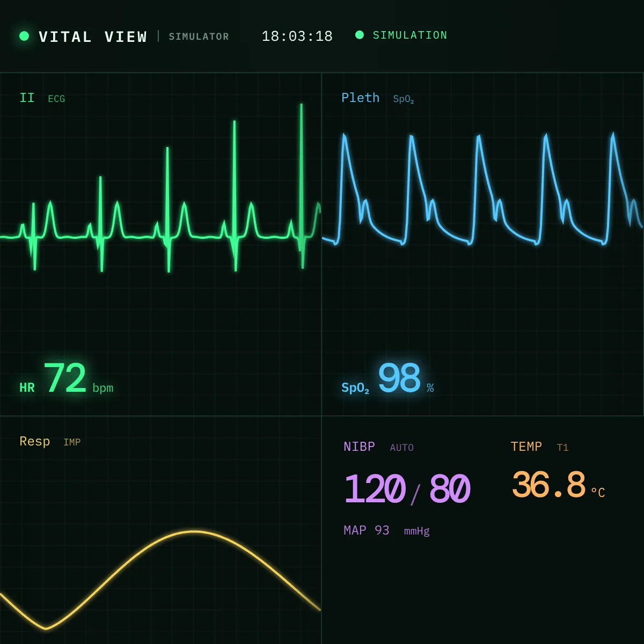Click the ECG tag beside lead II
This screenshot has width=644, height=644.
(56, 99)
